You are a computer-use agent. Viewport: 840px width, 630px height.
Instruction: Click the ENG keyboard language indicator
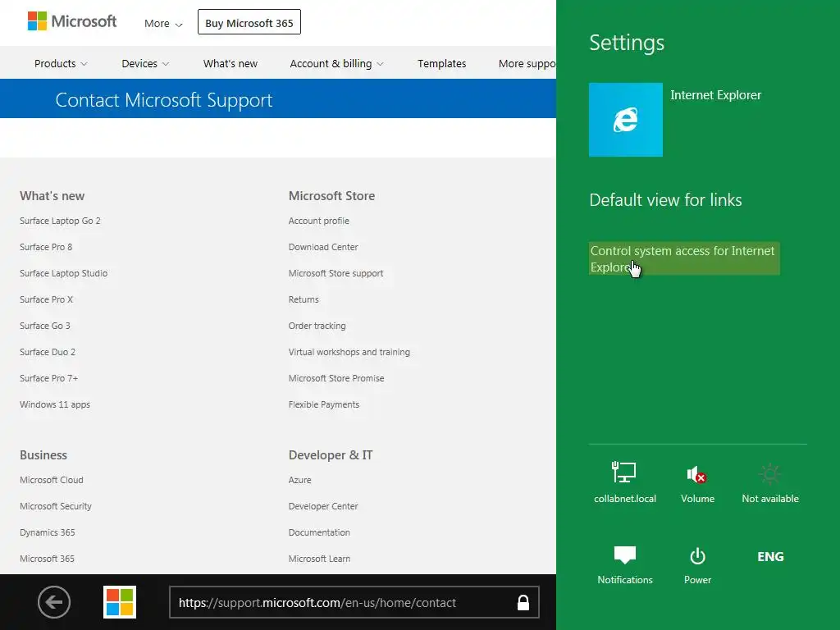pos(770,557)
